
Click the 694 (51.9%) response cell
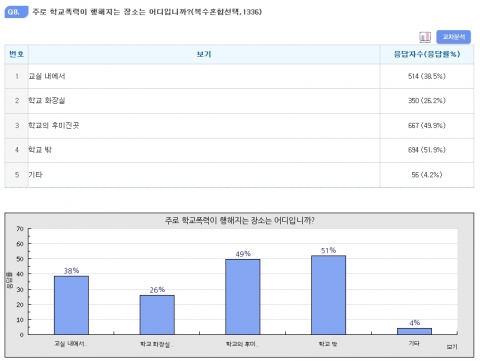(x=427, y=150)
